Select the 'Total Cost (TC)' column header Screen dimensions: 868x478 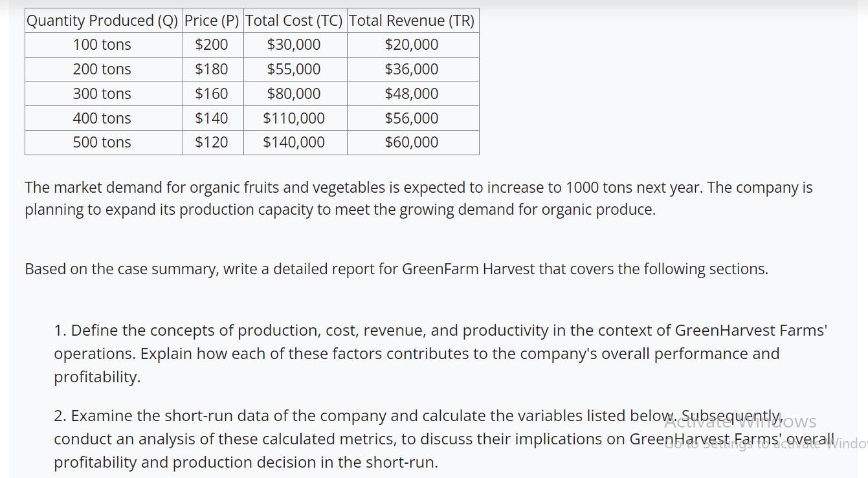294,21
